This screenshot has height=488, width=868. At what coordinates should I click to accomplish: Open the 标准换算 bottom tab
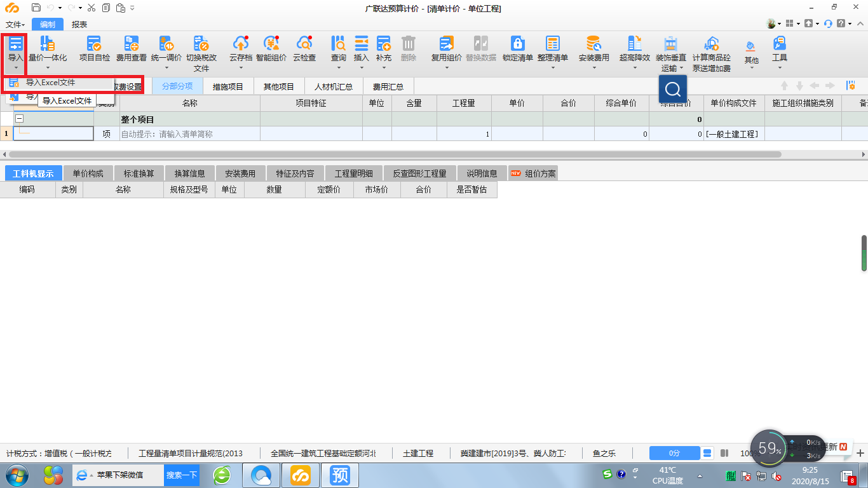pyautogui.click(x=139, y=173)
